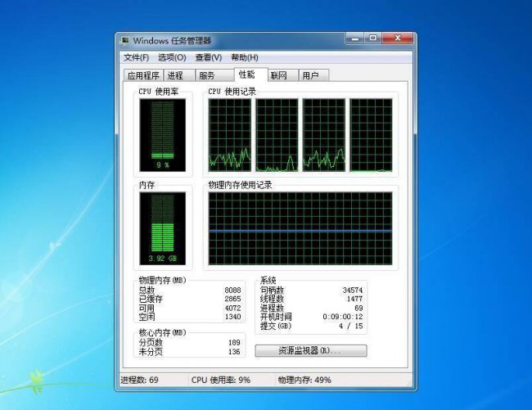The image size is (532, 410).
Task: Click the 线程数 value 1477
Action: [354, 299]
